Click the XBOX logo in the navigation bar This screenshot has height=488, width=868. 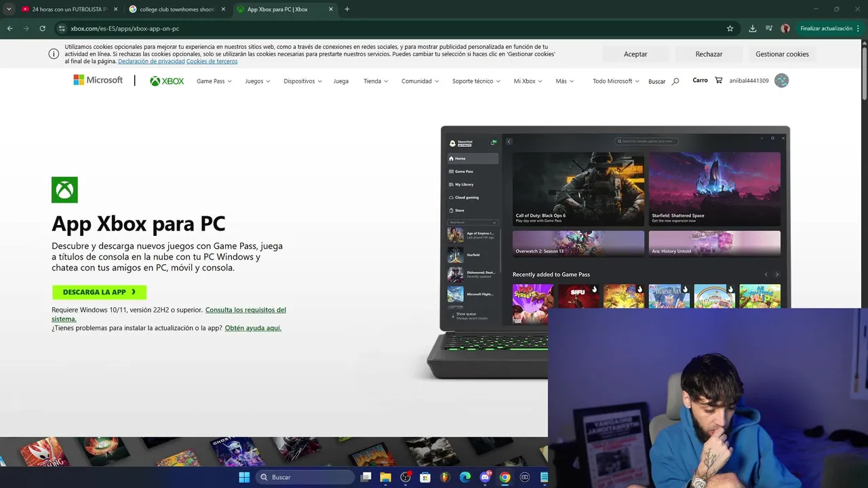tap(167, 81)
